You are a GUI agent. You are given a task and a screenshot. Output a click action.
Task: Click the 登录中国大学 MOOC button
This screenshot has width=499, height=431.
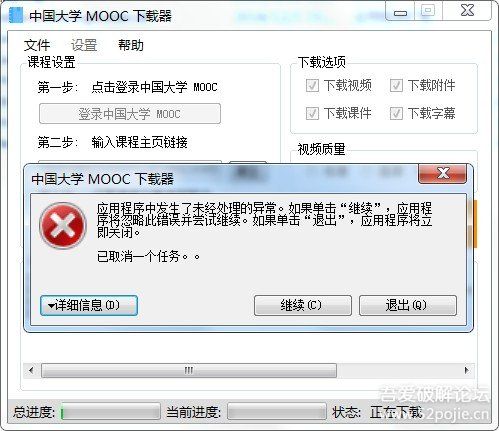[130, 114]
